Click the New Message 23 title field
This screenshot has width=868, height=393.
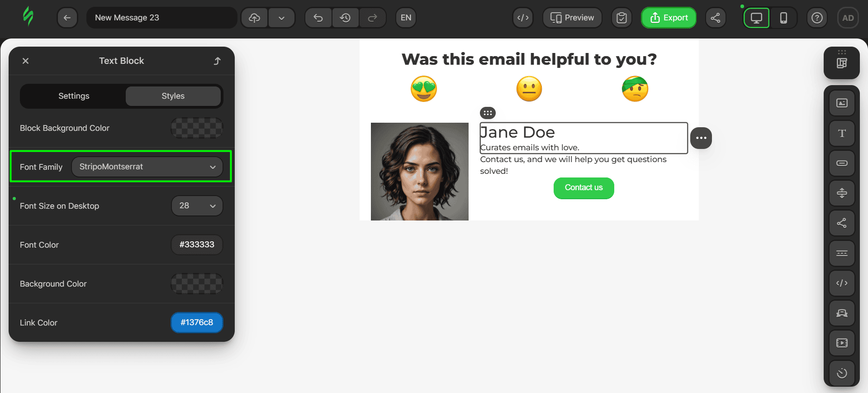(x=161, y=18)
